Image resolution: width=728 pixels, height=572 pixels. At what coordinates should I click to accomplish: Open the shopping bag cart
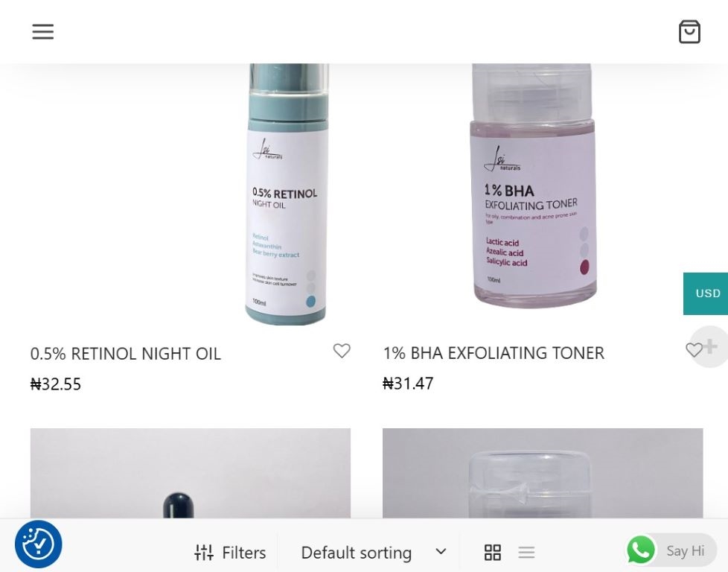pos(689,31)
